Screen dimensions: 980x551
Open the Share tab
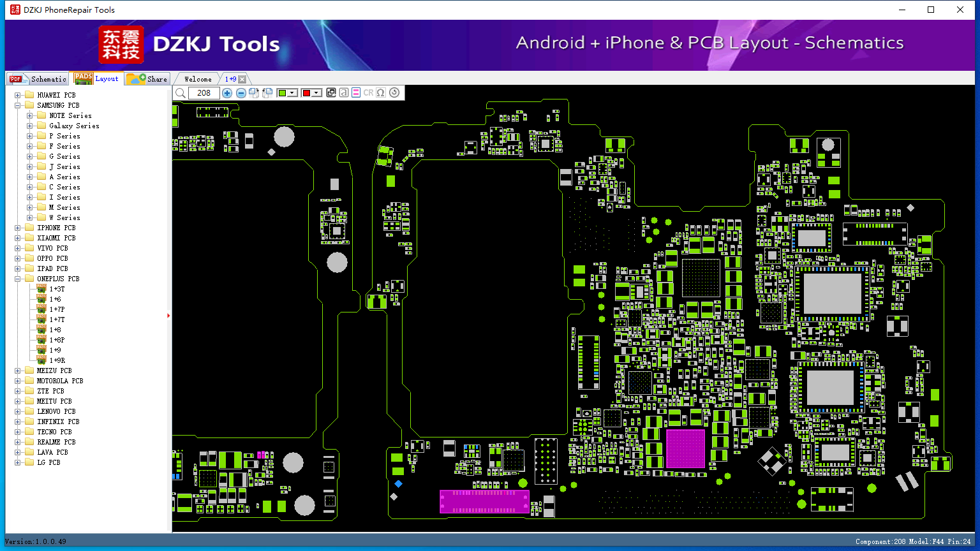(147, 79)
